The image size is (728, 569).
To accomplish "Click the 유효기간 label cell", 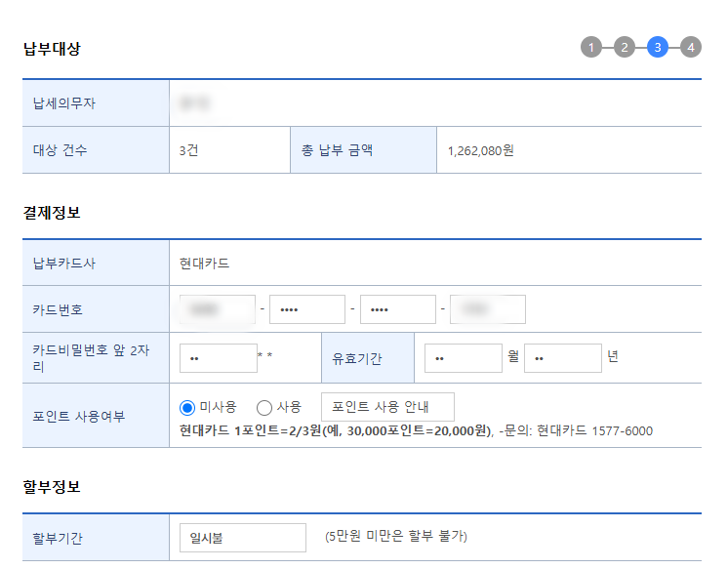I will tap(368, 358).
